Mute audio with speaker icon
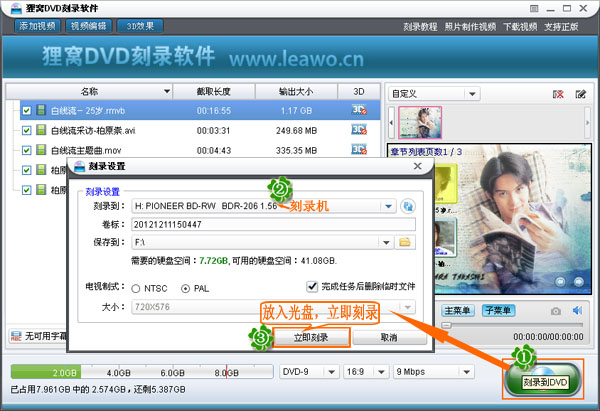 (577, 310)
